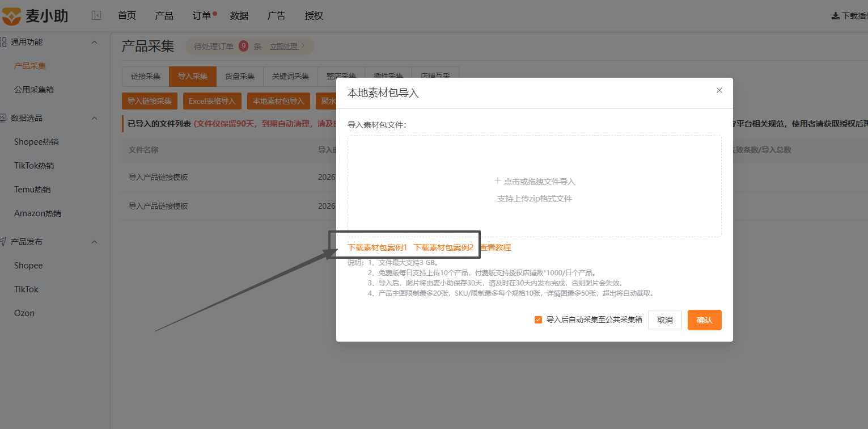Screen dimensions: 868x429
Task: Open Amazon热销 in the sidebar
Action: pos(37,213)
